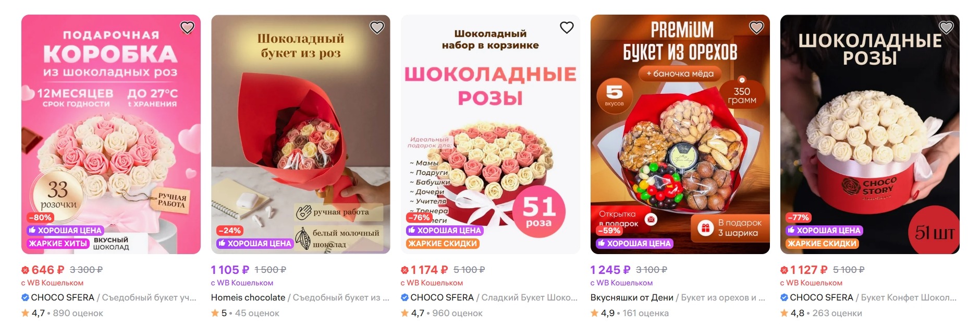Screen dimensions: 980x324
Task: Click the wallet icon beside 1 127 ₽ price
Action: tap(784, 270)
